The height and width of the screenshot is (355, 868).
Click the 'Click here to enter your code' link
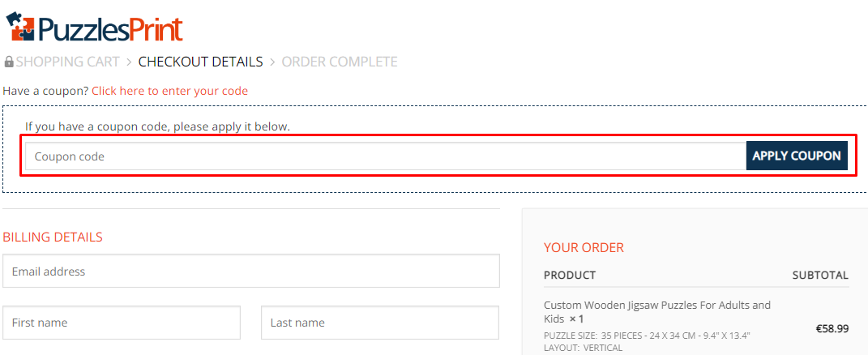(x=169, y=91)
